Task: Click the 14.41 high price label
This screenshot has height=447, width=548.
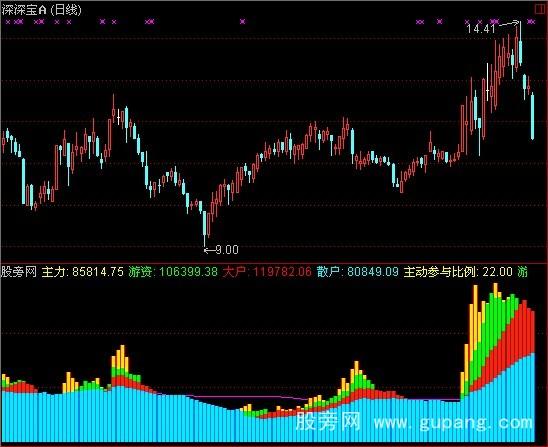Action: (x=481, y=28)
